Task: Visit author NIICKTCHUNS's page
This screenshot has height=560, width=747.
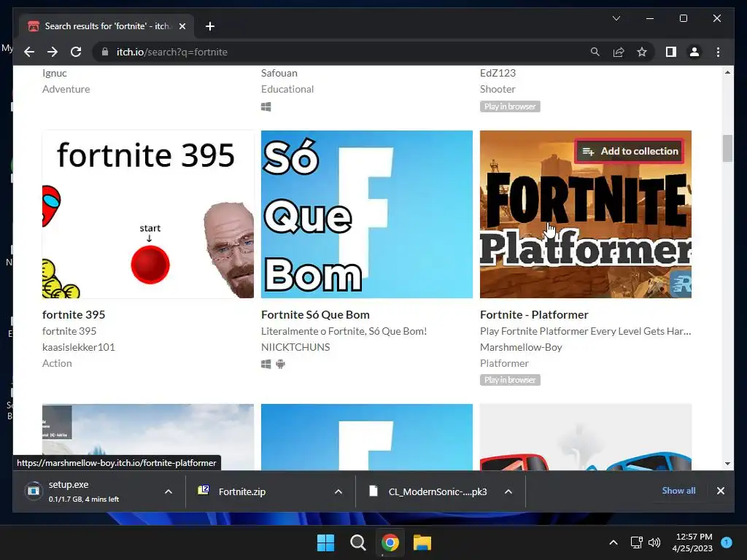Action: (x=295, y=347)
